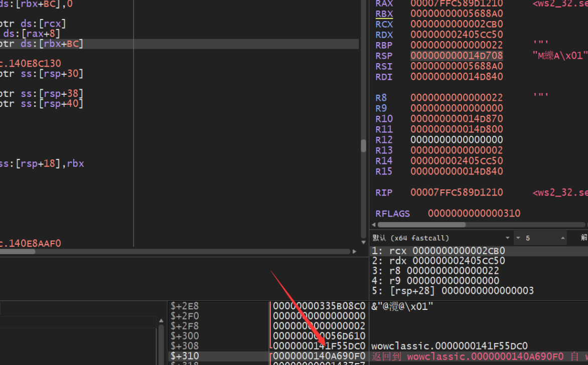Select stack row at offset $+300
The width and height of the screenshot is (588, 365).
click(x=268, y=336)
